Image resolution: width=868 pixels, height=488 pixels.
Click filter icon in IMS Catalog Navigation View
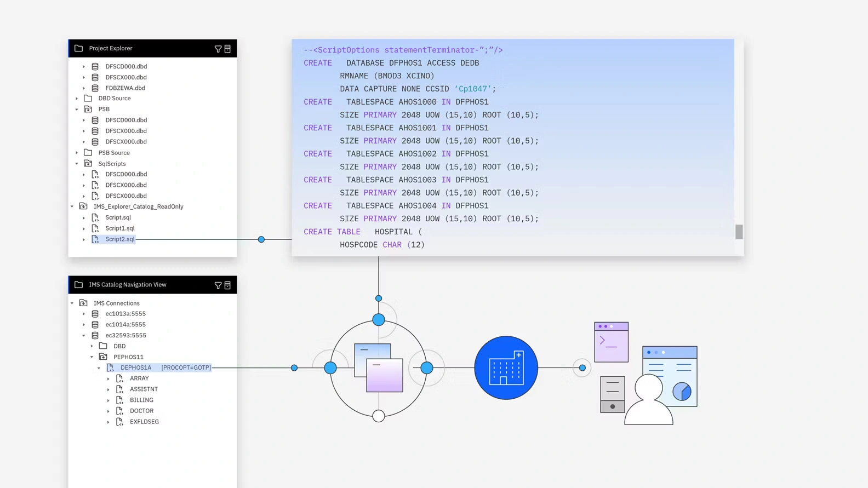[218, 285]
